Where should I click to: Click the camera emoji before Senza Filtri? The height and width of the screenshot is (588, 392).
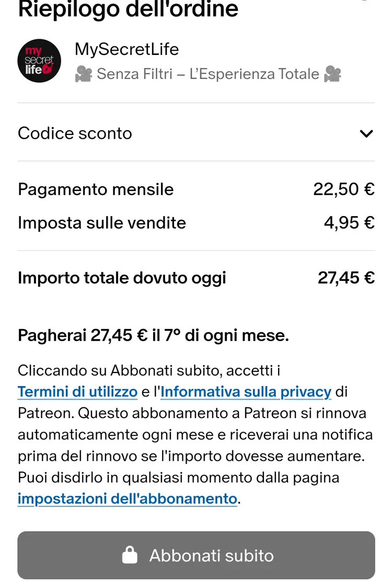coord(83,74)
